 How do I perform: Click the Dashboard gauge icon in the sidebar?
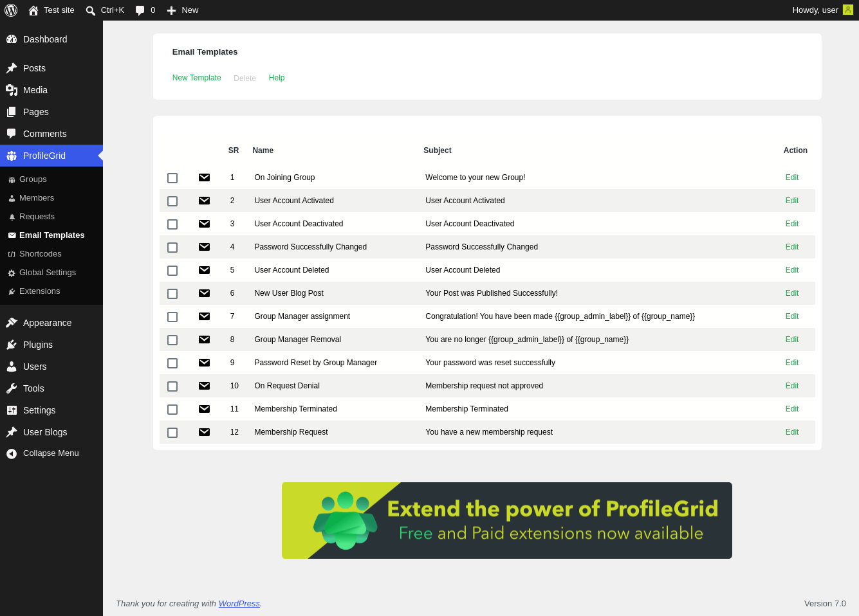(12, 39)
